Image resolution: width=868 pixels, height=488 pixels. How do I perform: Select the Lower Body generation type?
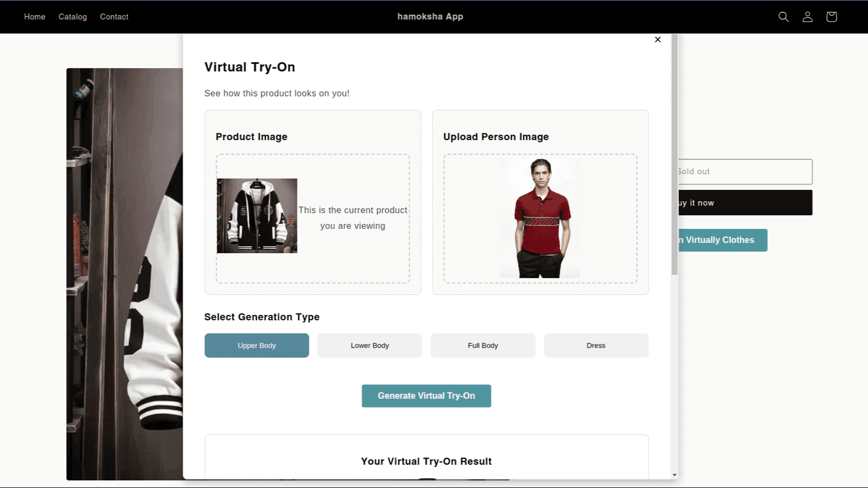[x=369, y=345]
